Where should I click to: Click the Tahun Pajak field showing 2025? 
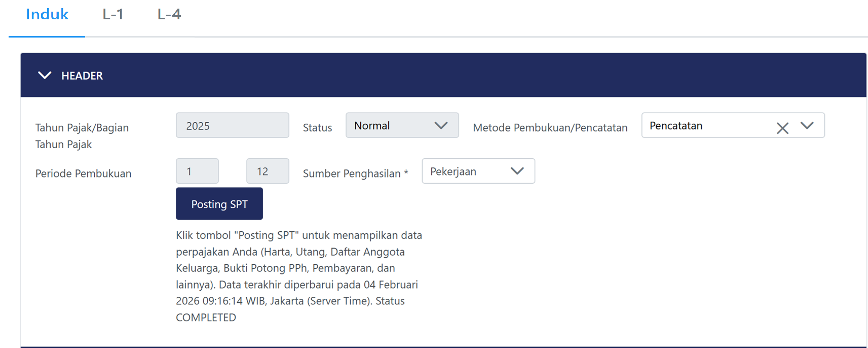[x=232, y=126]
